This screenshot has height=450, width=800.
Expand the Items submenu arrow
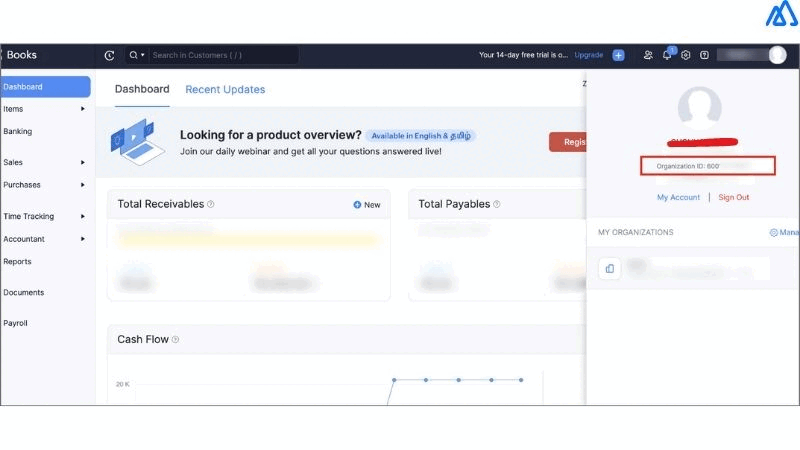83,109
